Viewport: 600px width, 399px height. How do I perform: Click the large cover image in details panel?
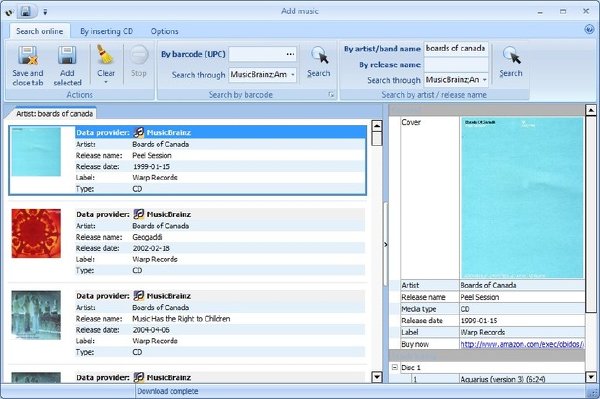coord(522,197)
